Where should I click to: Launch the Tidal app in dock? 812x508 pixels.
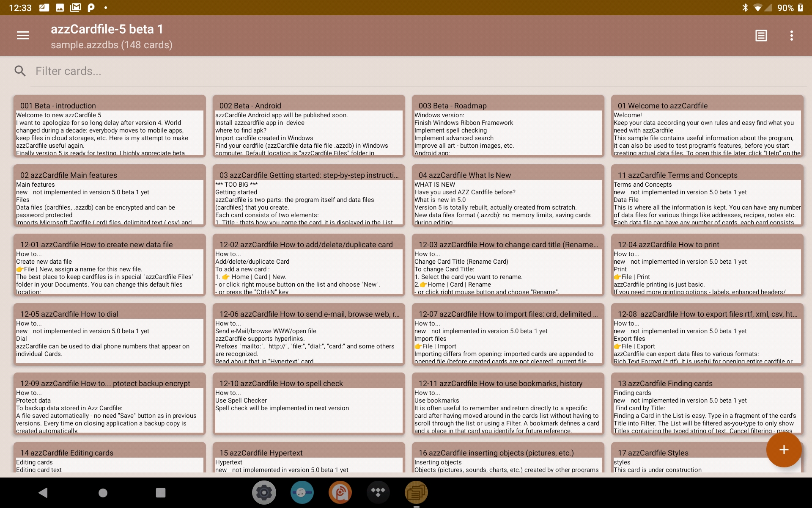[x=378, y=492]
